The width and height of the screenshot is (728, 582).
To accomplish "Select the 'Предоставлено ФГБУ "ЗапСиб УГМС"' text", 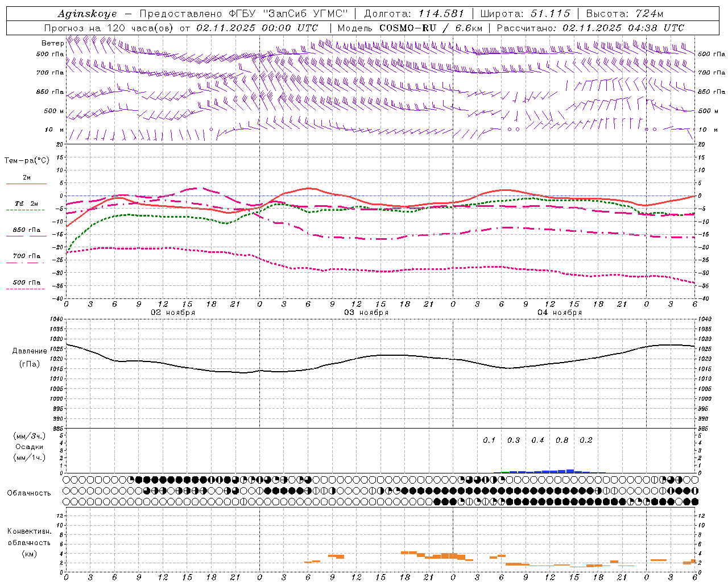I will point(244,14).
